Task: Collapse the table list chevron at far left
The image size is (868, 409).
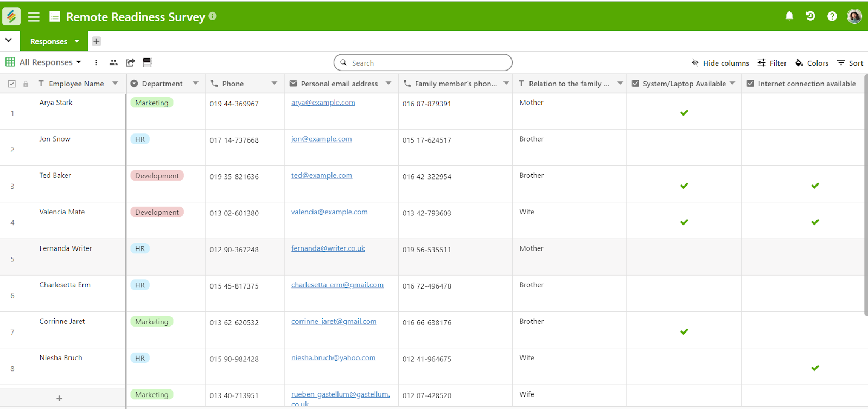Action: (9, 40)
